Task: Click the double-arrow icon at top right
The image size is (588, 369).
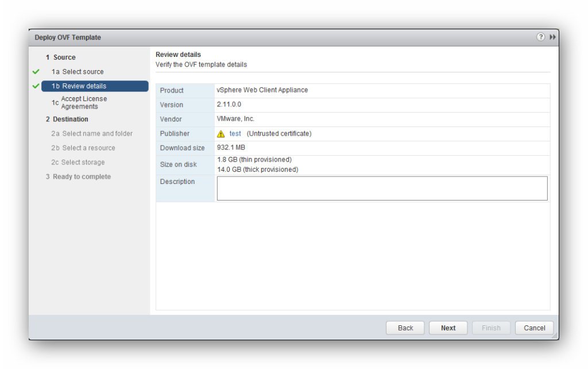Action: point(552,37)
